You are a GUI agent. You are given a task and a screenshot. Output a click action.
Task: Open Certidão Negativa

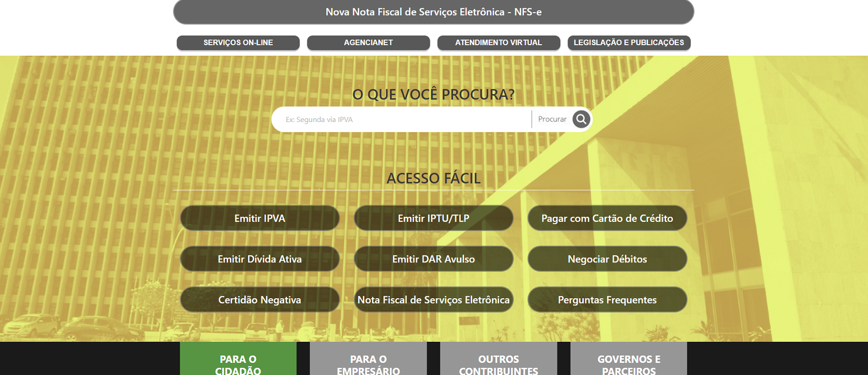[x=260, y=300]
